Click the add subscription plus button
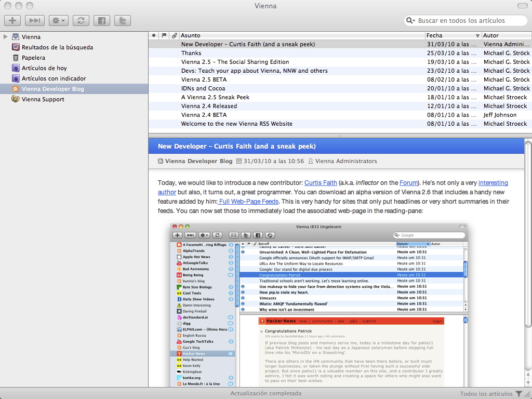The height and width of the screenshot is (399, 532). point(12,21)
